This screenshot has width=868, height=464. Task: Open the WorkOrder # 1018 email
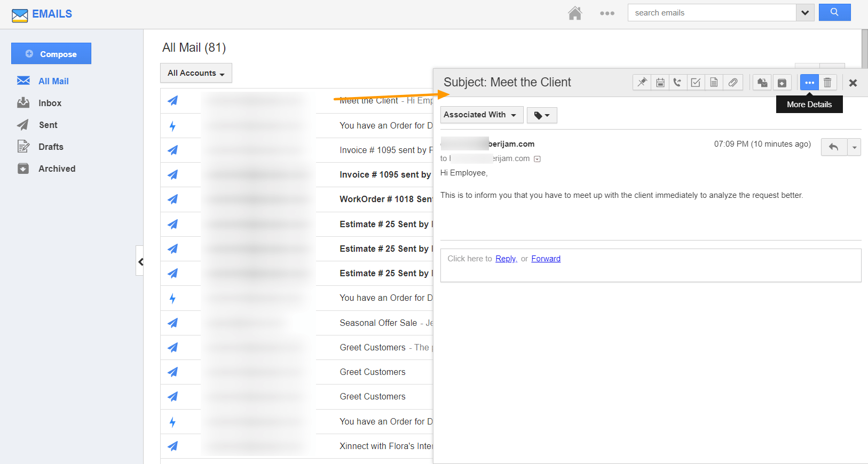tap(297, 199)
